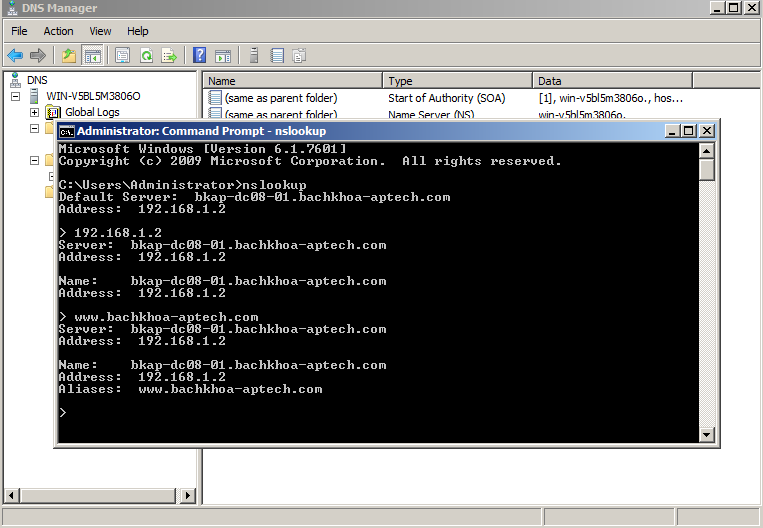Close the nslookup Command Prompt window
Viewport: 763px width, 528px height.
pyautogui.click(x=707, y=131)
